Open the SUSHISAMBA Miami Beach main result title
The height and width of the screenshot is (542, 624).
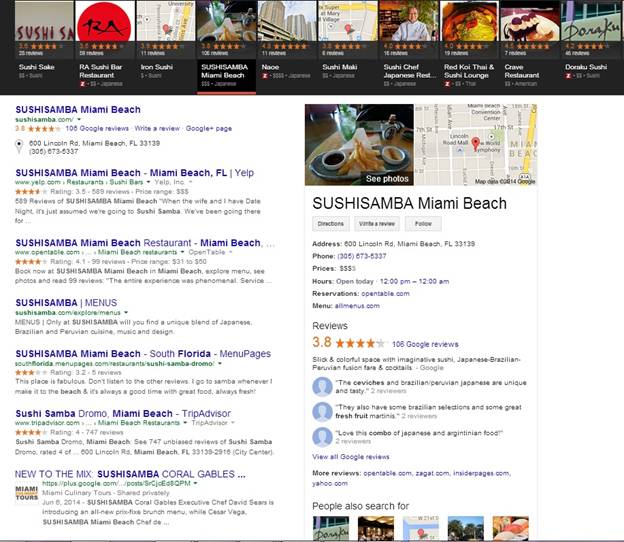(78, 109)
